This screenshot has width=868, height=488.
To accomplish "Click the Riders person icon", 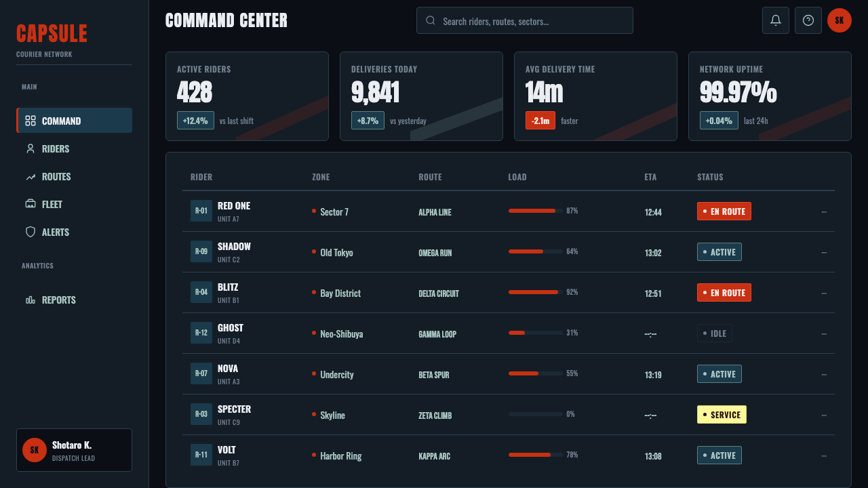I will 31,148.
